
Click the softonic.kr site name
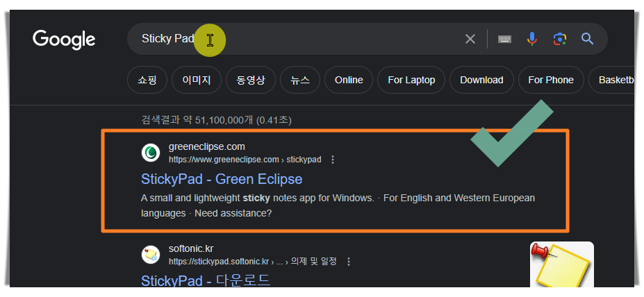[x=191, y=249]
